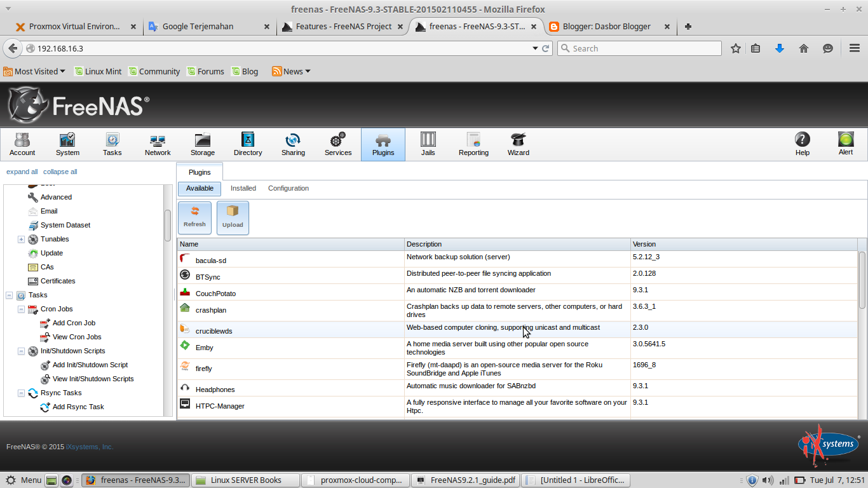Image resolution: width=868 pixels, height=488 pixels.
Task: Open the Network toolbar icon
Action: pyautogui.click(x=158, y=144)
